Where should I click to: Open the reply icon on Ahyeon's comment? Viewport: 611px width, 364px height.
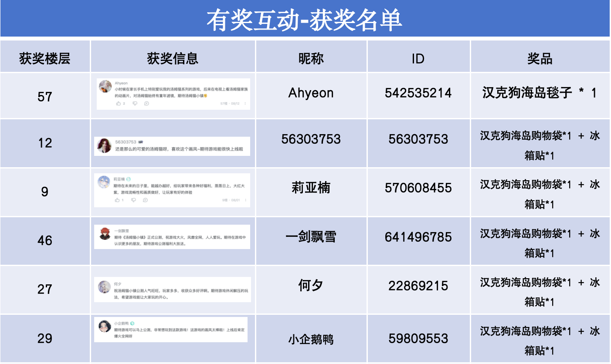pos(146,103)
